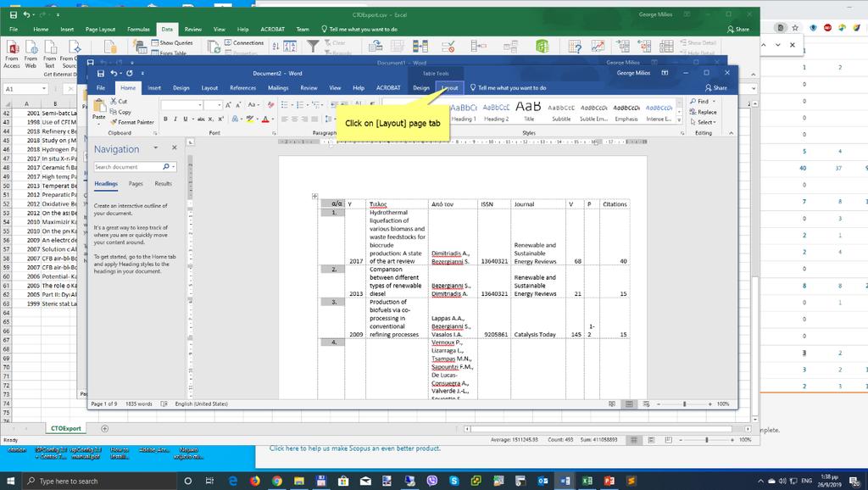Click the bullets list icon
This screenshot has height=490, width=868.
pos(285,104)
